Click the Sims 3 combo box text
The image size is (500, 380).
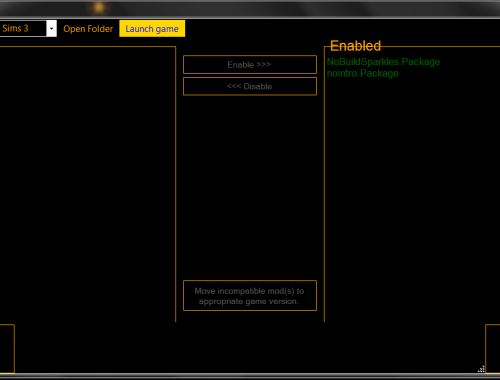15,28
